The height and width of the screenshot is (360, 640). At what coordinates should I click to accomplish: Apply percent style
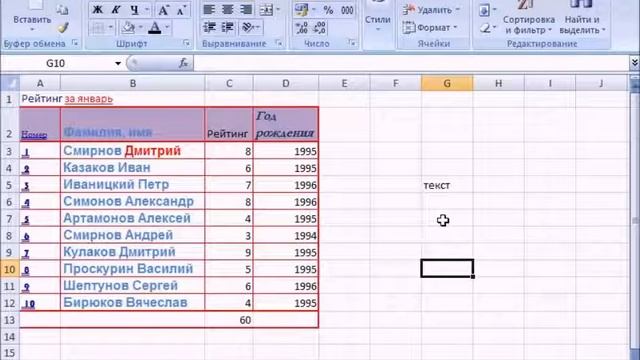(x=328, y=10)
